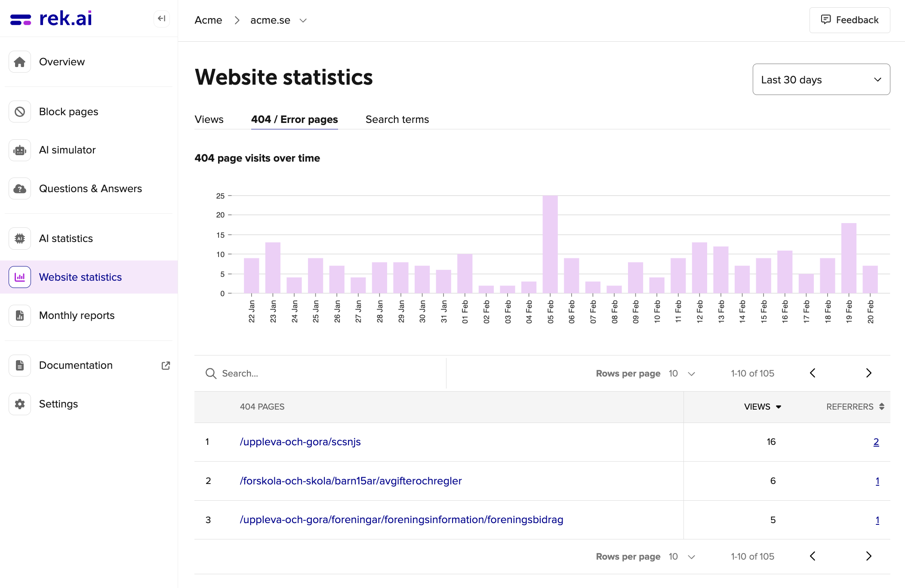905x588 pixels.
Task: Click referrers count 2 for scsnjs row
Action: pos(876,442)
